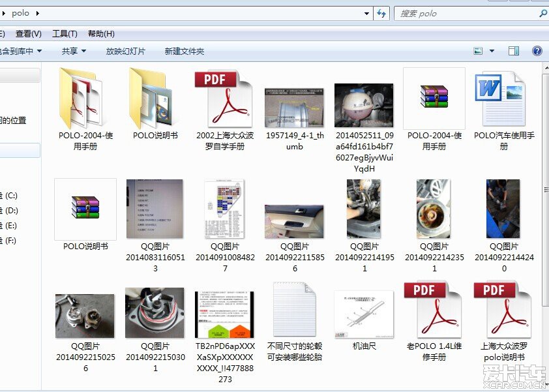Click the vertical scrollbar thumb of file list

546,190
